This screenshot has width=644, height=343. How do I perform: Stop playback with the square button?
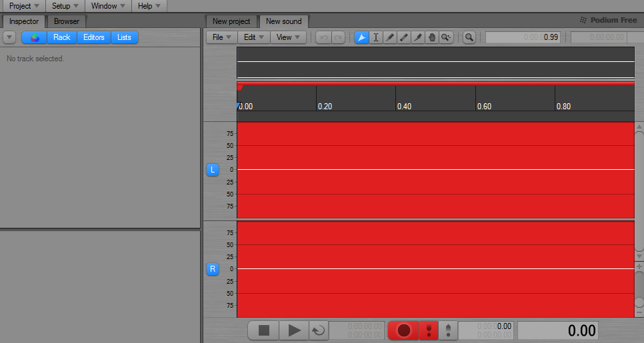tap(264, 330)
